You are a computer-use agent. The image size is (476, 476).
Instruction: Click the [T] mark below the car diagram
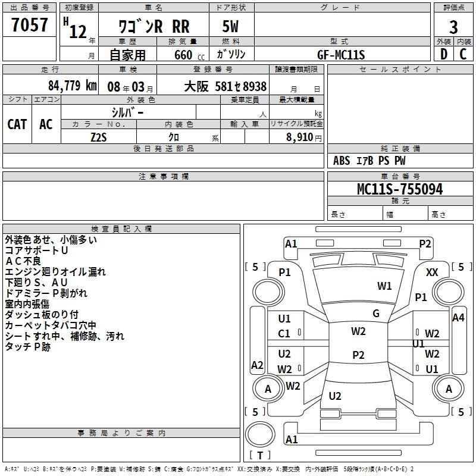click(260, 455)
